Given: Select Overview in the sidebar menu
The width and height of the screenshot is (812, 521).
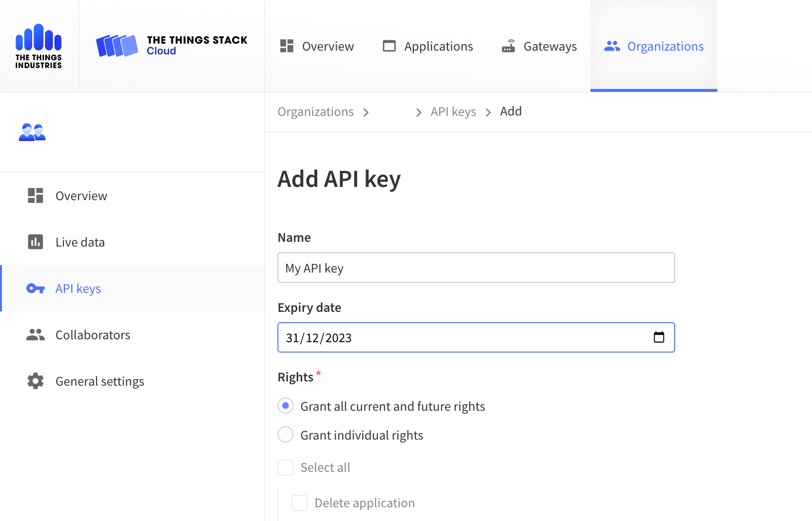Looking at the screenshot, I should click(81, 195).
